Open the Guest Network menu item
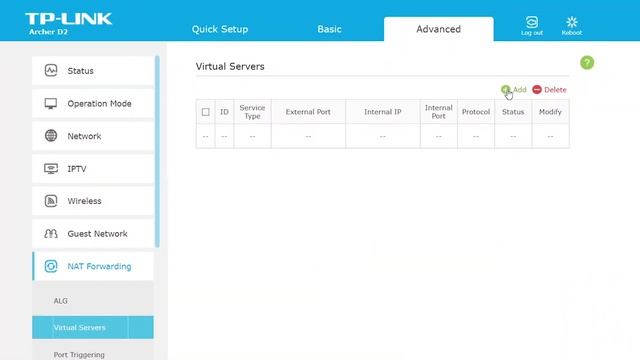This screenshot has height=360, width=640. tap(93, 233)
